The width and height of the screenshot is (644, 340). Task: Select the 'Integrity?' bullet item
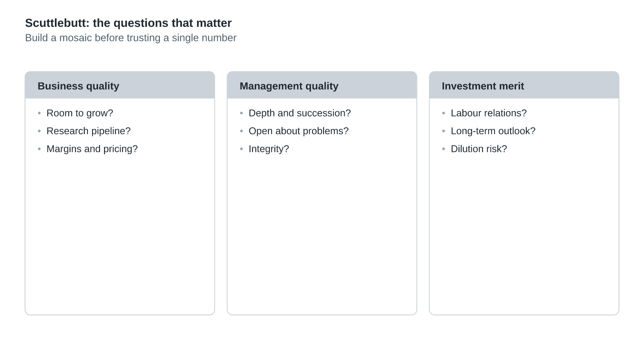pyautogui.click(x=269, y=149)
